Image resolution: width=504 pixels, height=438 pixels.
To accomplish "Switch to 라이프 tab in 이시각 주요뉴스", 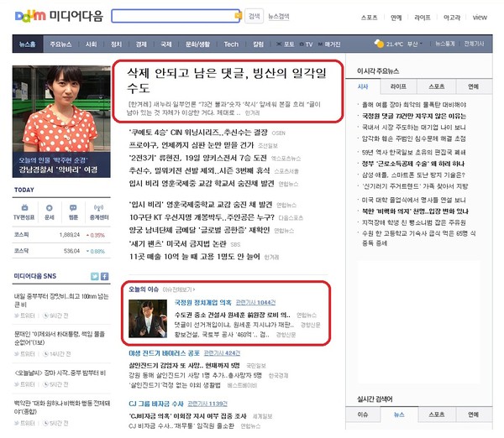I will [399, 86].
